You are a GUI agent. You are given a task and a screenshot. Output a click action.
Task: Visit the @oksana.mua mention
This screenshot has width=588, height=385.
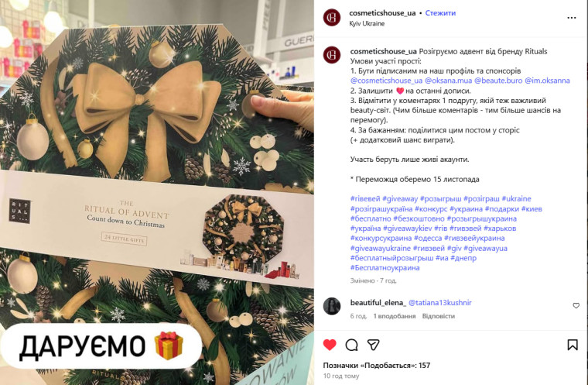coord(448,81)
